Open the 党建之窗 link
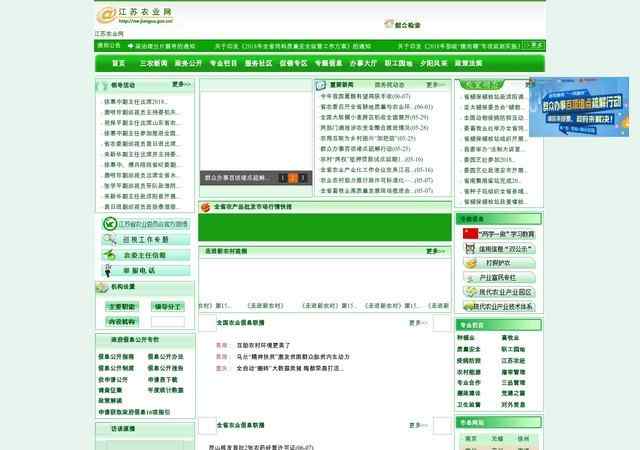Viewport: 640px width, 450px height. pos(513,393)
